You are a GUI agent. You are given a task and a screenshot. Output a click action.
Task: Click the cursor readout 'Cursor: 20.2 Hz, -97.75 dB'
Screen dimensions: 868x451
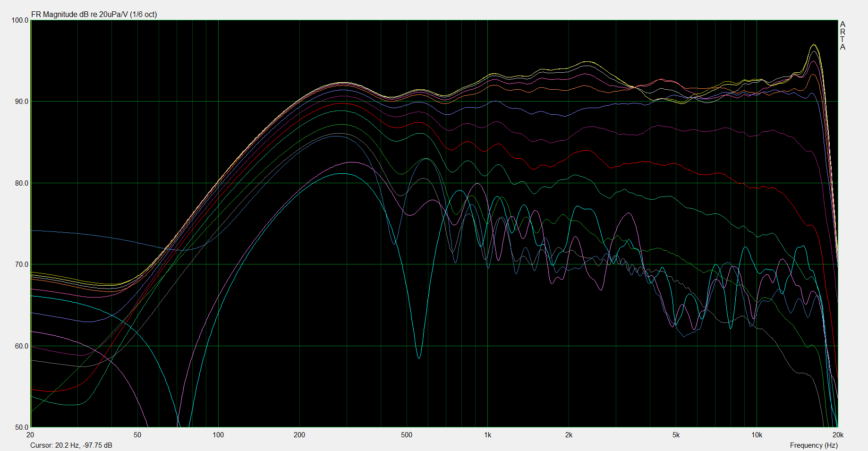click(x=71, y=445)
